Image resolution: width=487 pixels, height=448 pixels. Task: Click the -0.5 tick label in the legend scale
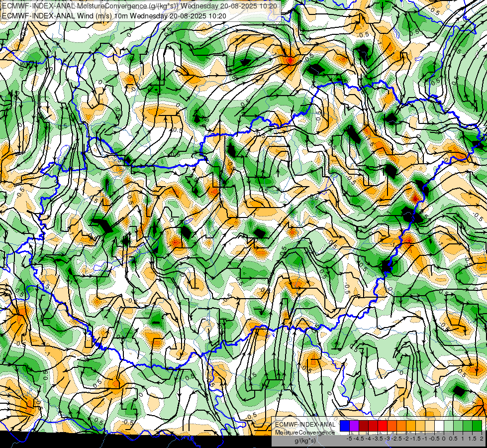[434, 439]
